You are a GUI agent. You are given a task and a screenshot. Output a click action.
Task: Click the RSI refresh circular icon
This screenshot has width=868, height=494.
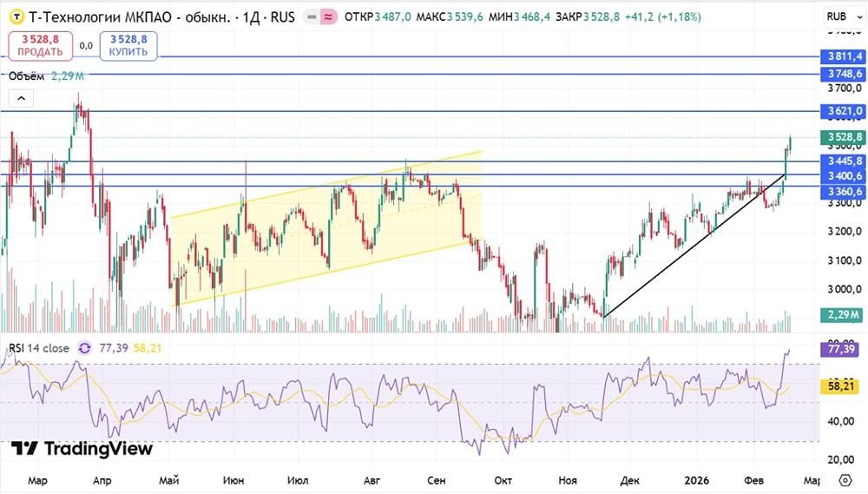84,348
